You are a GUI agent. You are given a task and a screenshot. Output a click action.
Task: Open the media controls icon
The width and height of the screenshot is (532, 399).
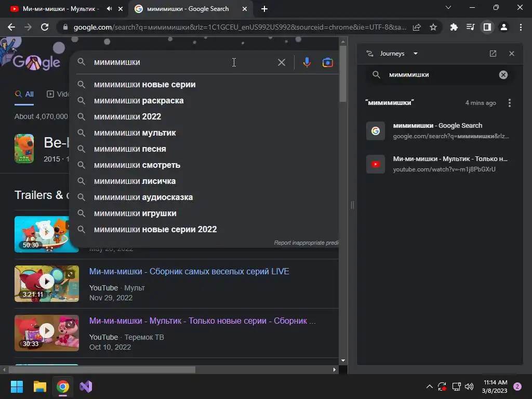point(470,27)
